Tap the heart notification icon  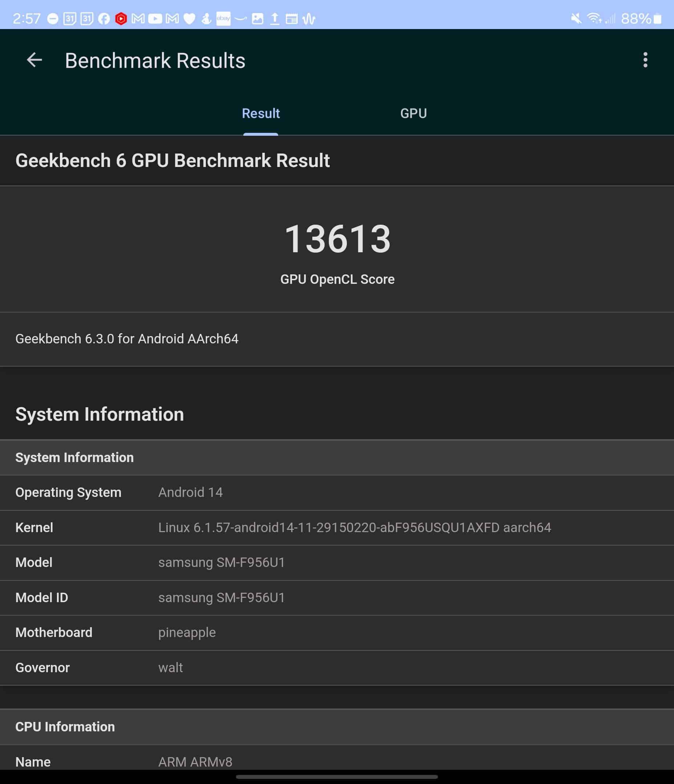(x=189, y=19)
